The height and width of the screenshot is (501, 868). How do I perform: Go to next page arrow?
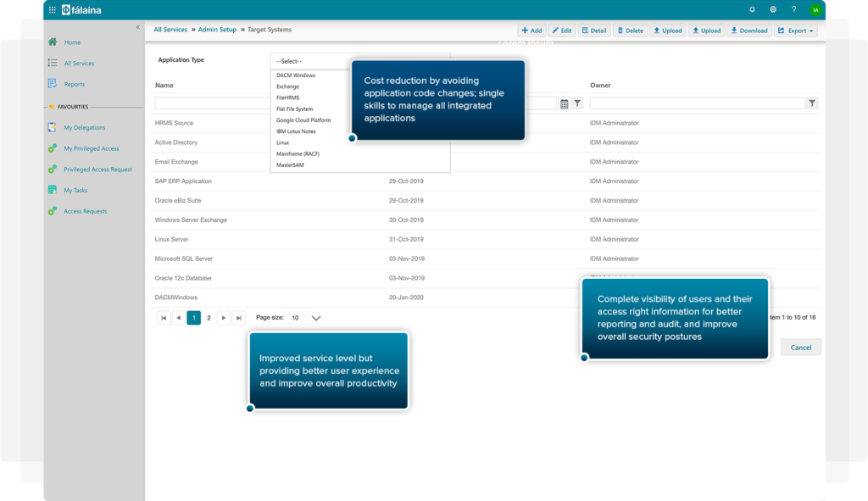pyautogui.click(x=224, y=318)
